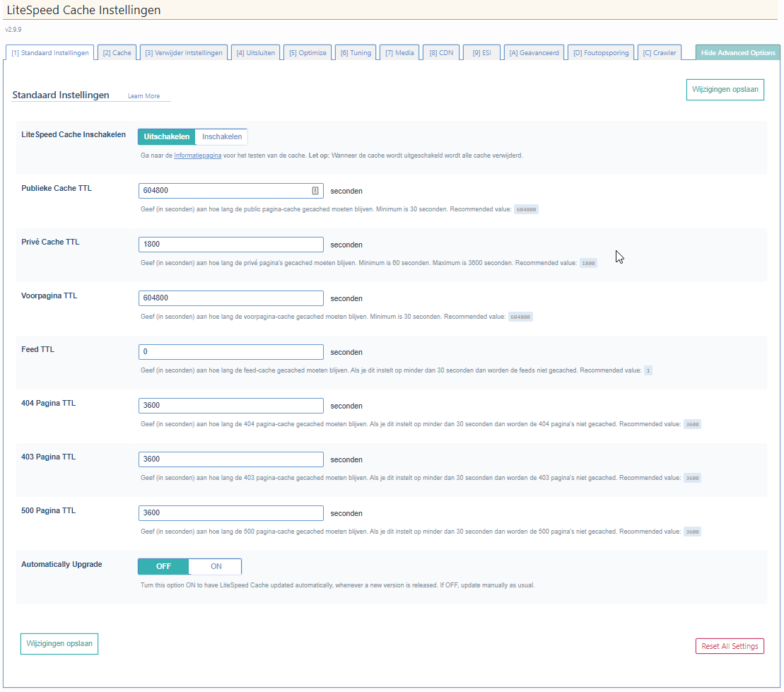
Task: Click the LiteSpeed Cache Inschakelen label
Action: [74, 134]
